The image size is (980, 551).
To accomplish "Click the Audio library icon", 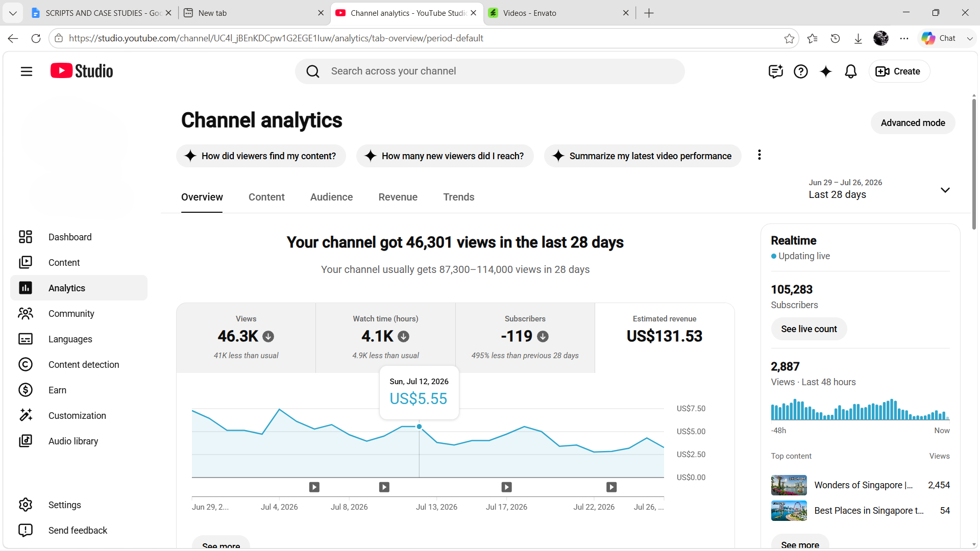I will tap(26, 441).
